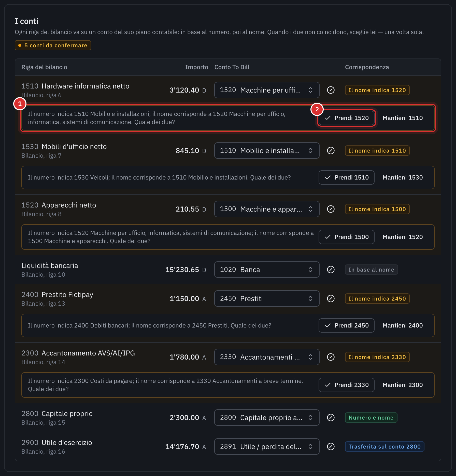Click the ignore icon in Capitale proprio row
This screenshot has width=456, height=476.
coord(331,418)
